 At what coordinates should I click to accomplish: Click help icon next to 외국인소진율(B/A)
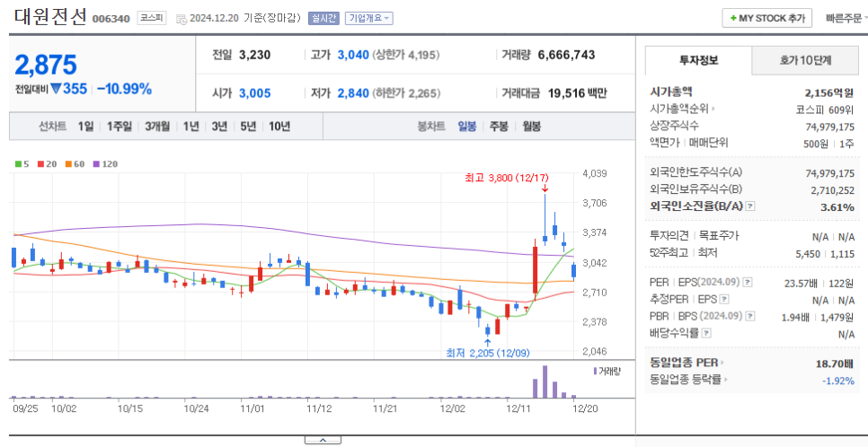(x=750, y=206)
